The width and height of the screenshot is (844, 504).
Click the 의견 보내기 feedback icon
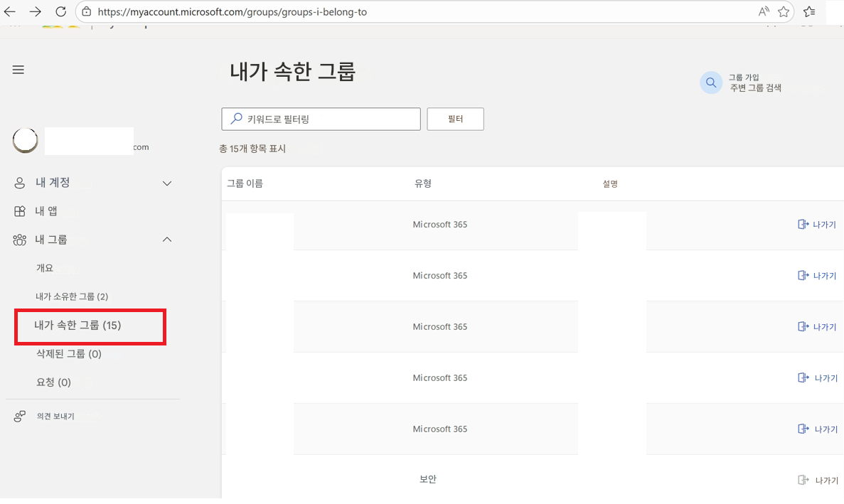pos(19,417)
